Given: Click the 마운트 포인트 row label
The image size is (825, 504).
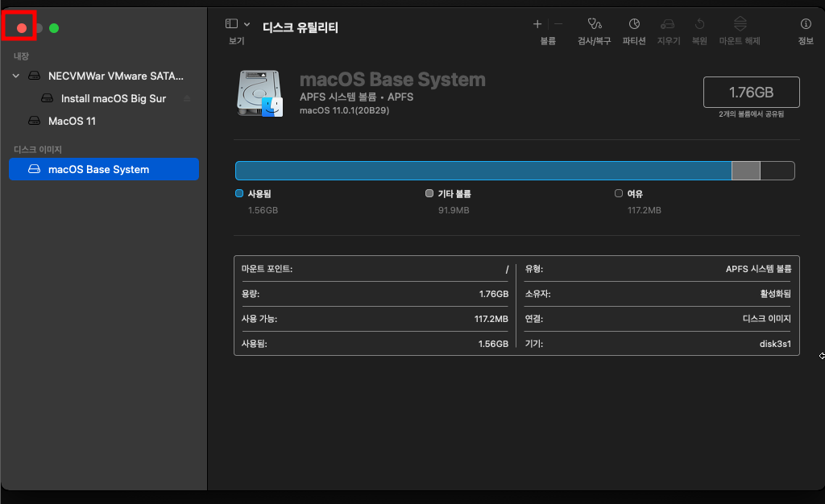Looking at the screenshot, I should 267,269.
